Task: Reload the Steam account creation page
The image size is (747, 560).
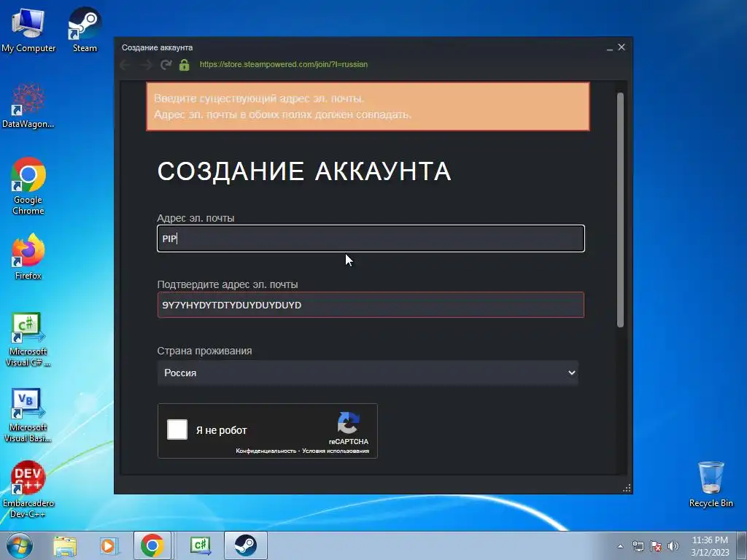Action: (166, 65)
